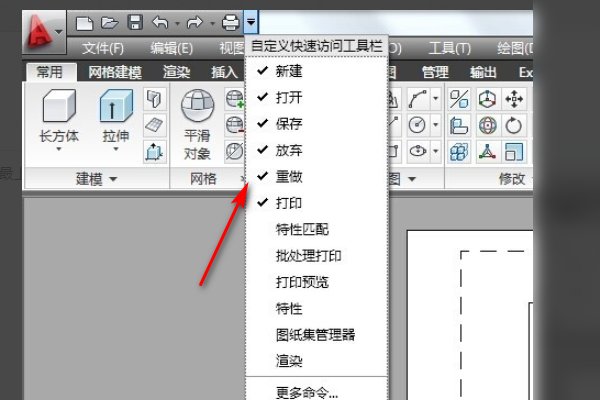
Task: Click the Save floppy disk icon
Action: pos(135,23)
